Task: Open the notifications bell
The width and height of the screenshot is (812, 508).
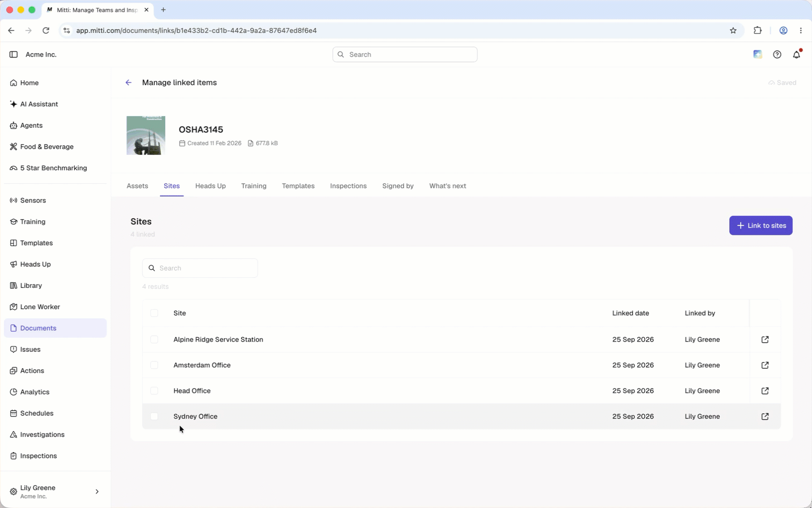Action: 797,55
